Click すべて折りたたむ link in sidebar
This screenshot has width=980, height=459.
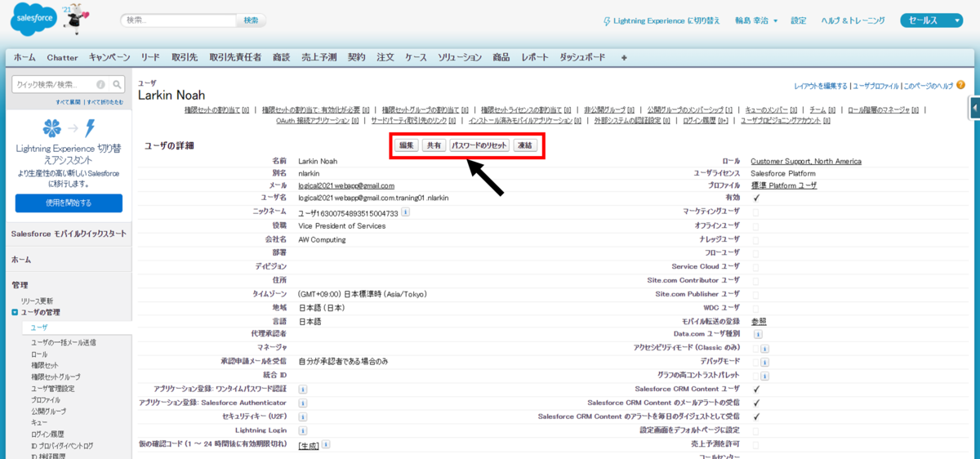[x=105, y=102]
